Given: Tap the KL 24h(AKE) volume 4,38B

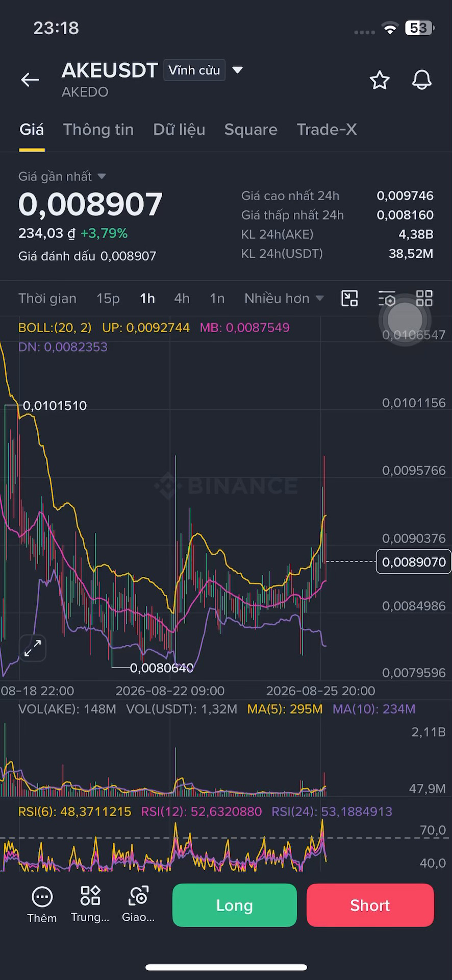Looking at the screenshot, I should pos(416,234).
